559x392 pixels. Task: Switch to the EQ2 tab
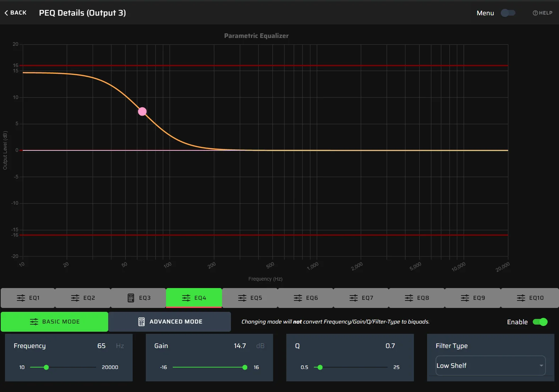tap(83, 298)
